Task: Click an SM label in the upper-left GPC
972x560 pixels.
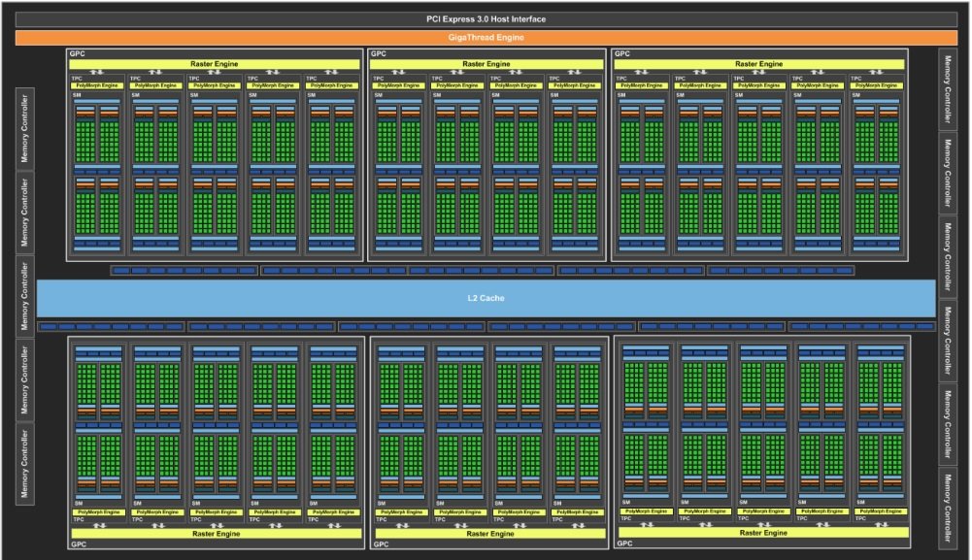Action: coord(78,95)
